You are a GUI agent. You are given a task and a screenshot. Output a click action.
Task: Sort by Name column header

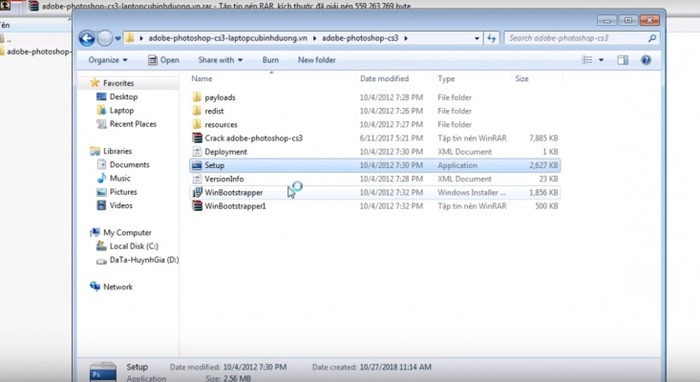202,79
